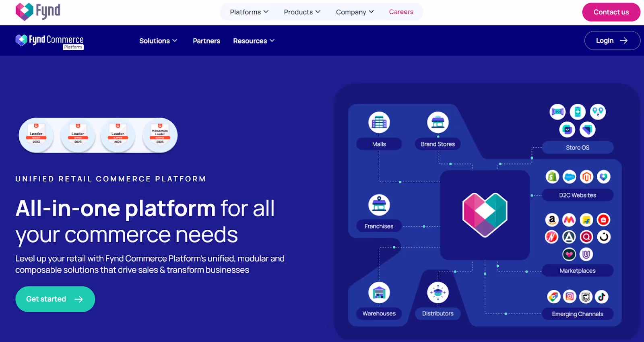Click the purple U marketplace icon
The image size is (644, 342).
(586, 254)
